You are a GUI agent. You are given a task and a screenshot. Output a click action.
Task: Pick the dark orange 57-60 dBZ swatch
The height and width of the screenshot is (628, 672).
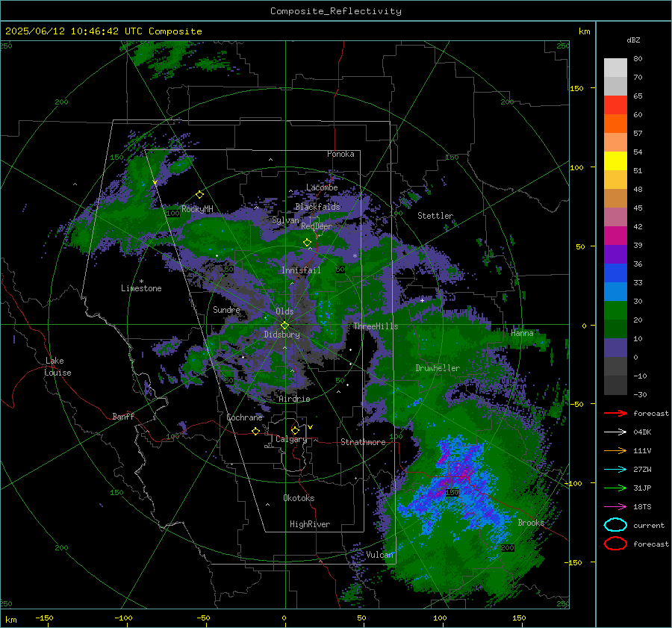[615, 124]
